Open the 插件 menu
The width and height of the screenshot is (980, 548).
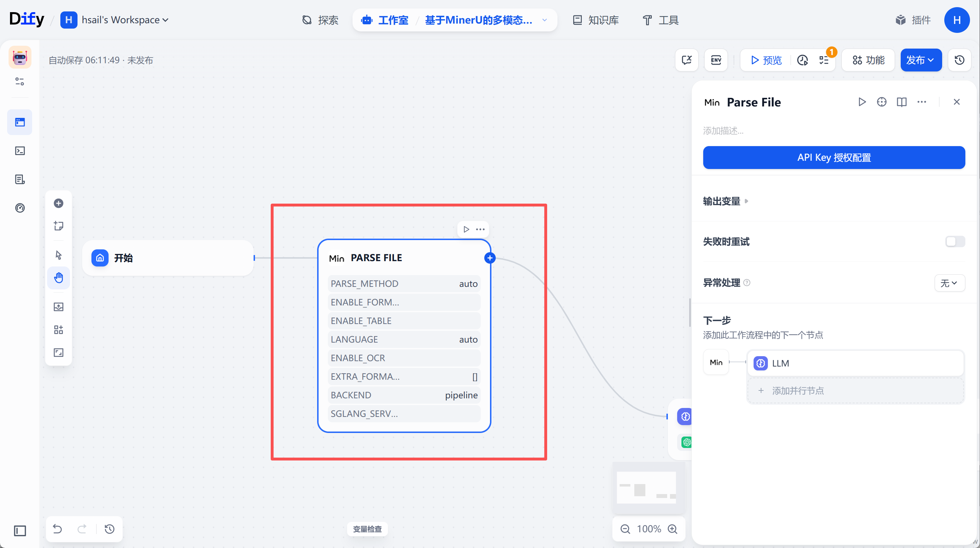click(x=912, y=20)
